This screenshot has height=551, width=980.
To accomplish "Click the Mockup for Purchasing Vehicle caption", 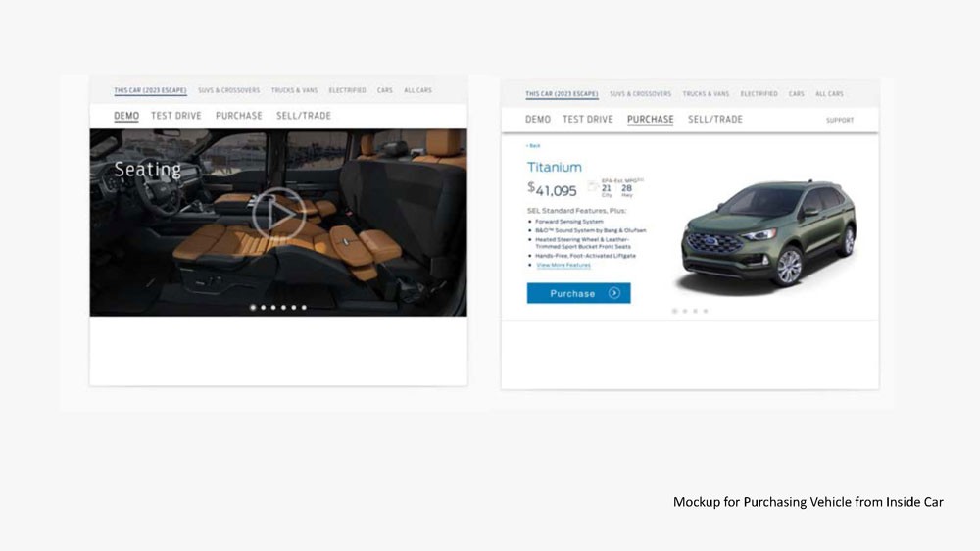I will (x=808, y=502).
